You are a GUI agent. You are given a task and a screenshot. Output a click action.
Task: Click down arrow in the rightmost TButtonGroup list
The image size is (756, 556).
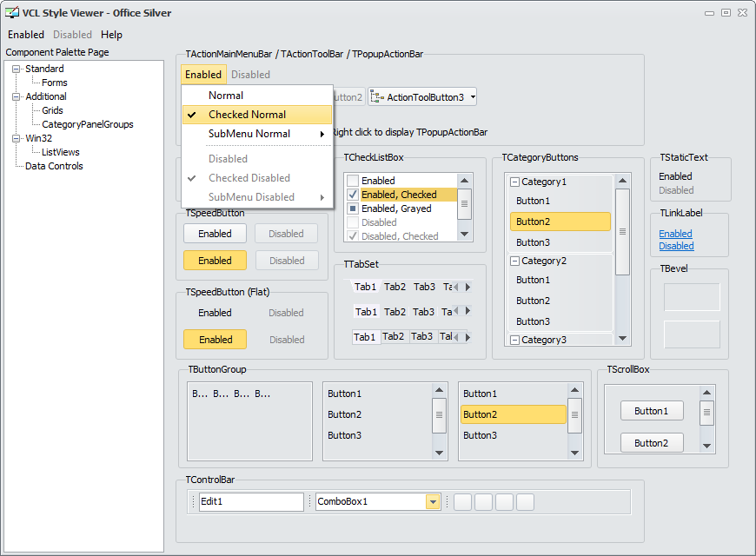click(574, 453)
